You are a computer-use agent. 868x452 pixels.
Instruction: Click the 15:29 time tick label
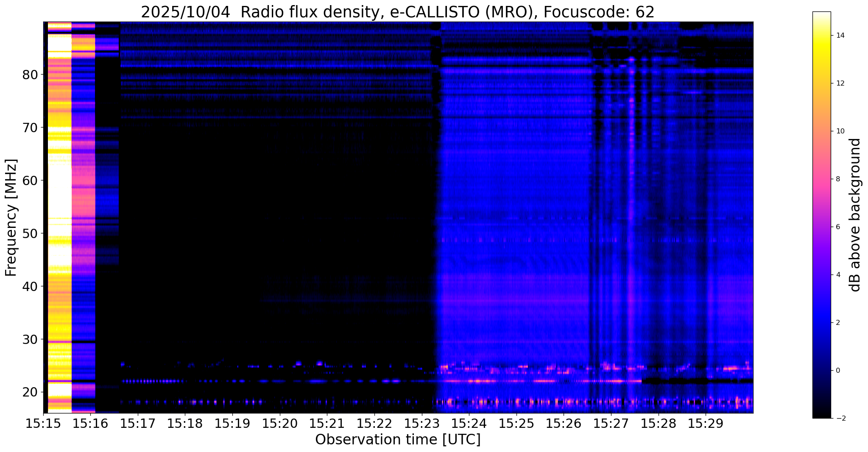[x=705, y=423]
